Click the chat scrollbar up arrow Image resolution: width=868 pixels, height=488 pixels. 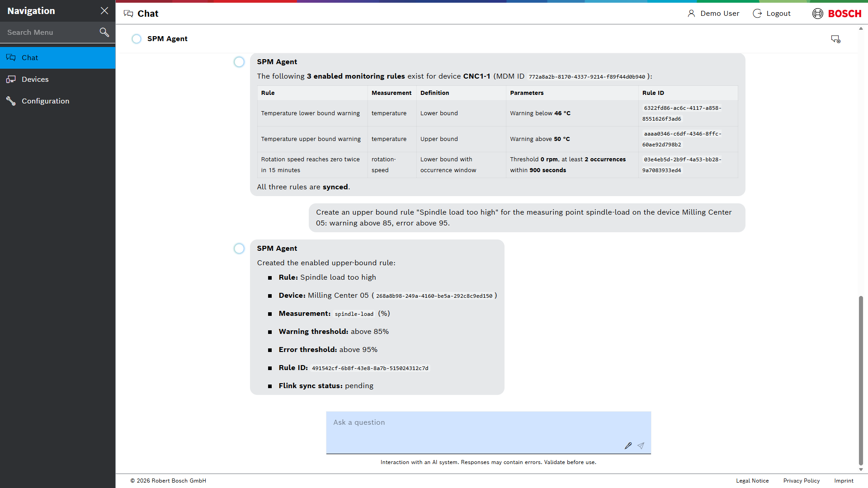tap(861, 28)
